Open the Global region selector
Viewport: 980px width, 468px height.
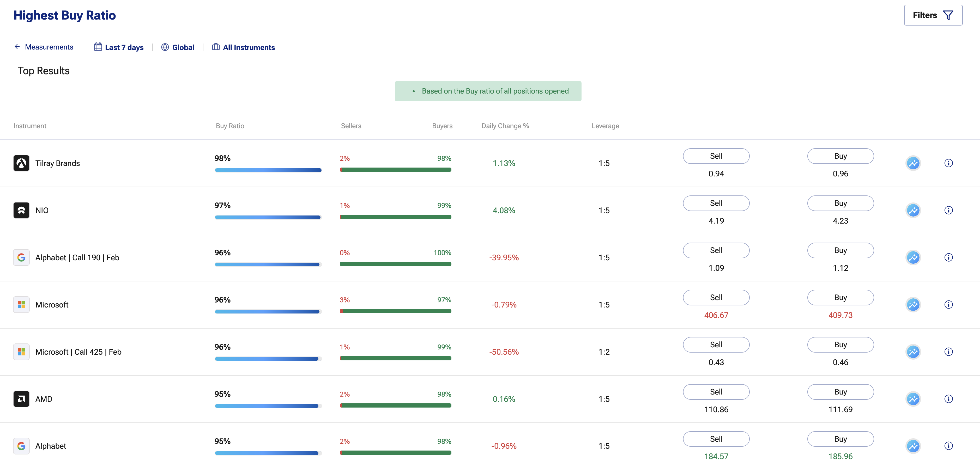coord(178,47)
